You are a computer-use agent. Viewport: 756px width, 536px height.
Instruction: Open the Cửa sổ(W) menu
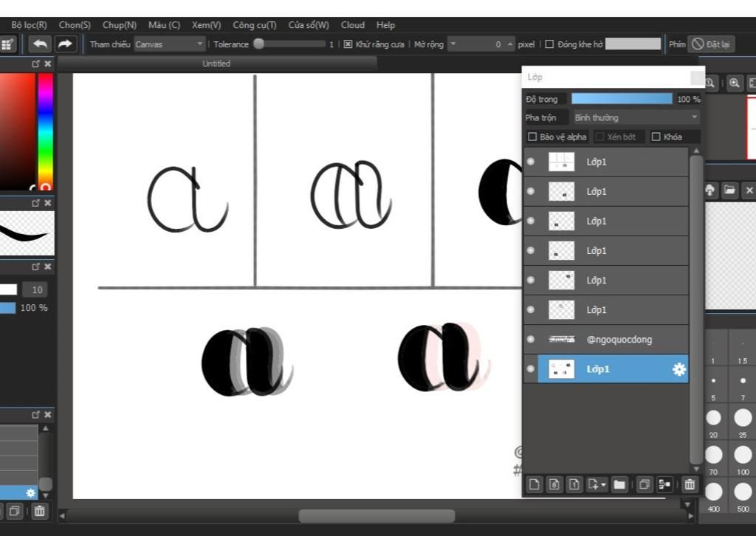click(x=309, y=25)
